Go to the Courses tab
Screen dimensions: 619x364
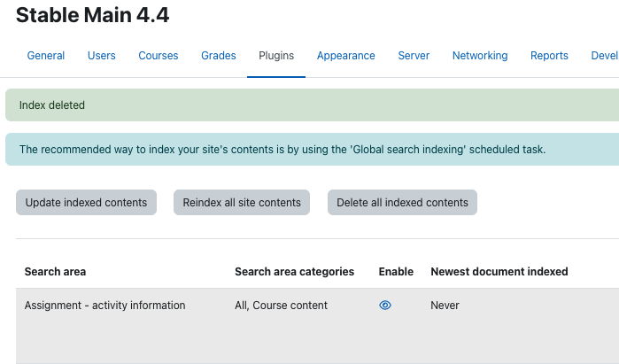pos(159,56)
